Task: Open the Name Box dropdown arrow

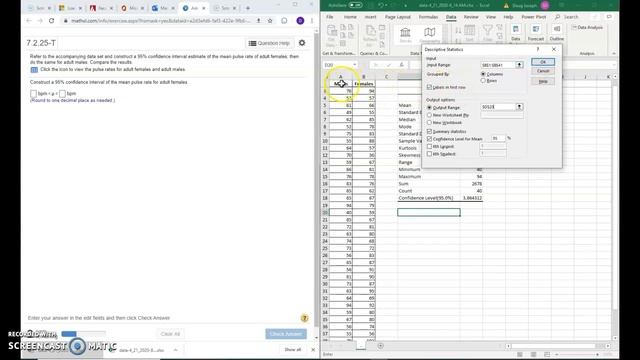Action: tap(354, 65)
